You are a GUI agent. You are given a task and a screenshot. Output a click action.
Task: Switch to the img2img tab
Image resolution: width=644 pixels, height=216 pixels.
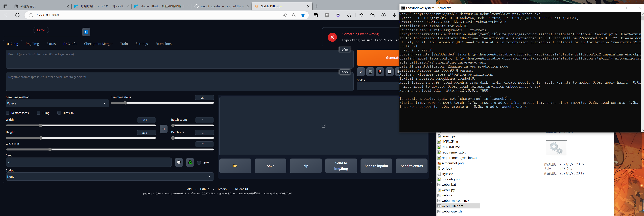coord(32,44)
